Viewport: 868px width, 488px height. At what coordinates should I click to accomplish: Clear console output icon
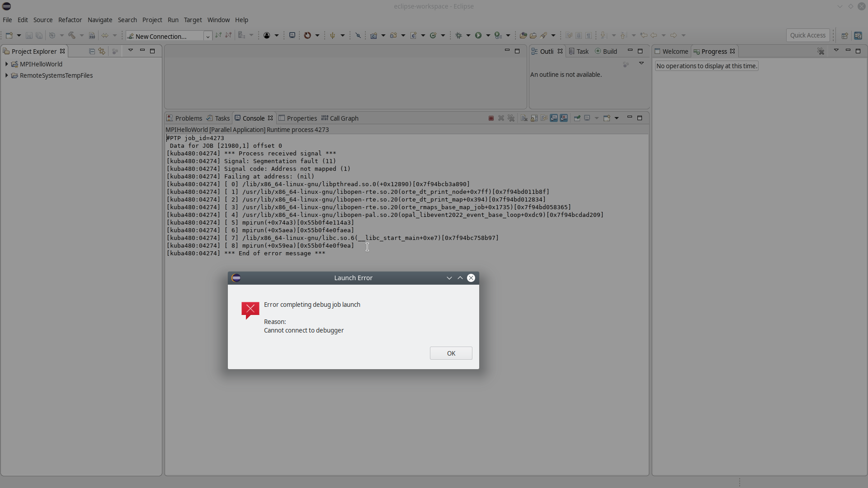click(x=524, y=118)
